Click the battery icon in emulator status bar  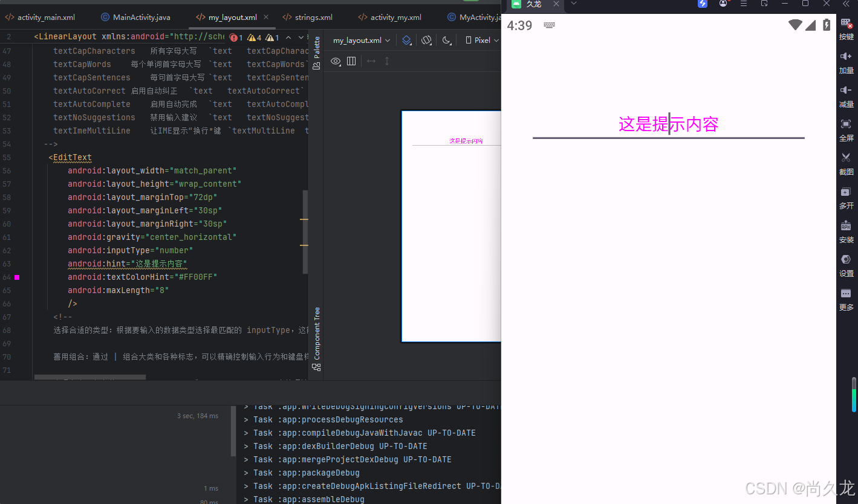pos(827,25)
